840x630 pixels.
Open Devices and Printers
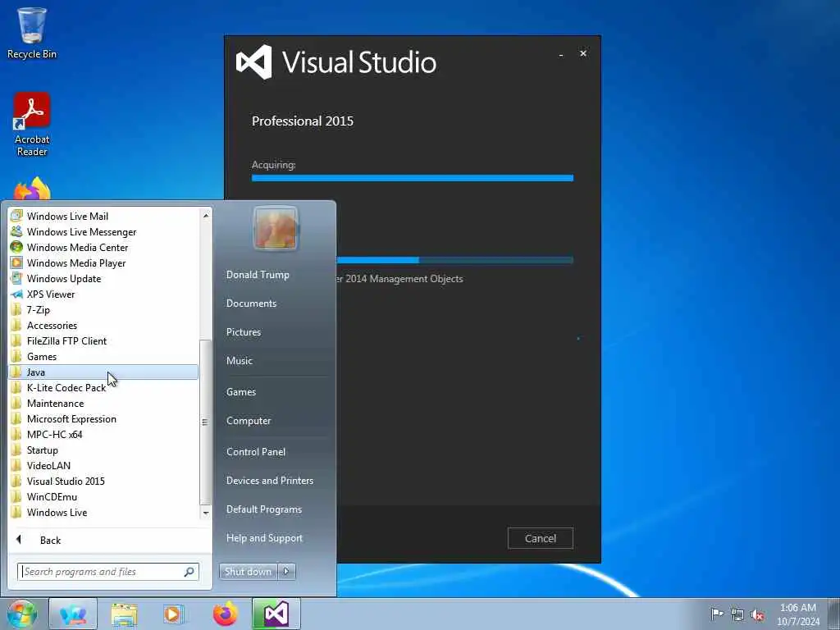[270, 481]
